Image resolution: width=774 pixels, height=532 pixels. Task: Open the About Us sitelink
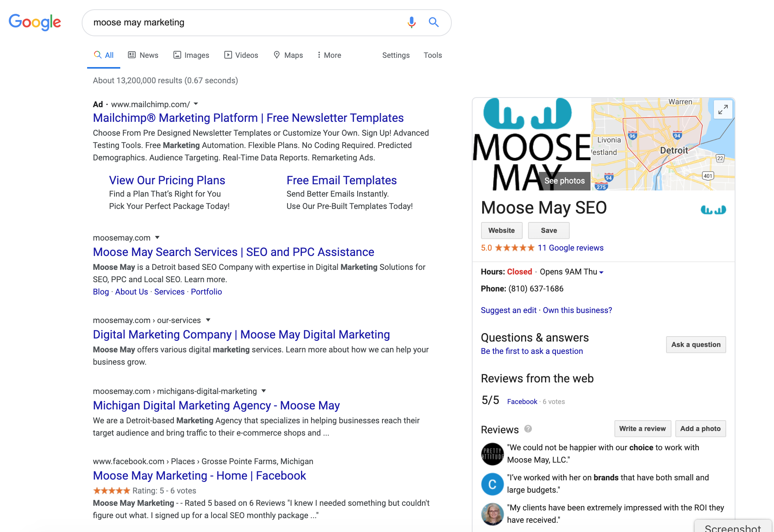(131, 292)
